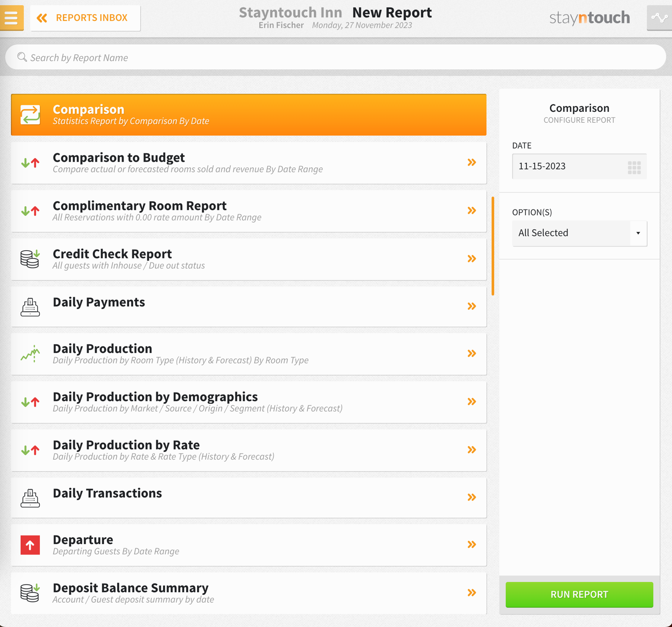Open the date picker calendar icon
This screenshot has width=672, height=627.
(634, 167)
